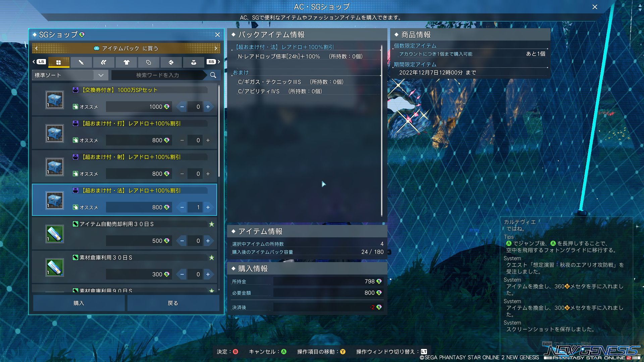Increase quantity of アイテム自動売却利用30日S

pyautogui.click(x=208, y=241)
